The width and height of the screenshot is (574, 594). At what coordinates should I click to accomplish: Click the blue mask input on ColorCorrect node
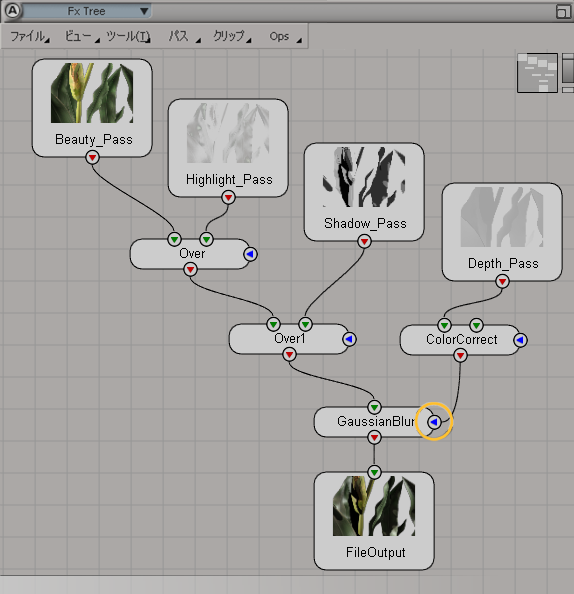point(520,340)
